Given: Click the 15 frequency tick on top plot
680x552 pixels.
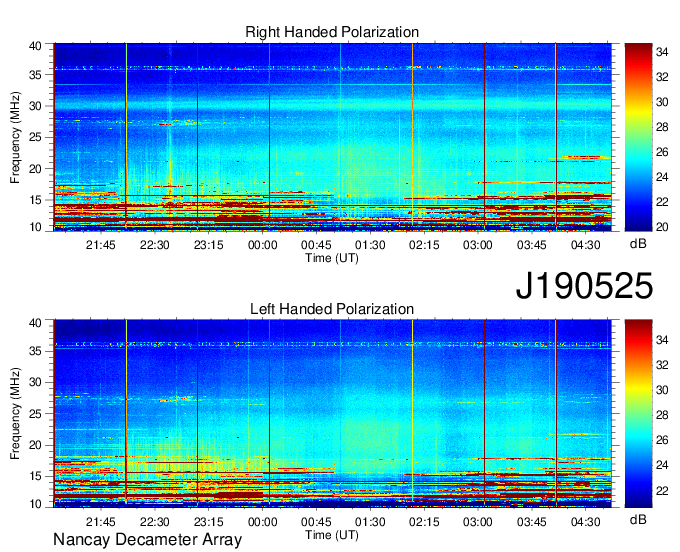Looking at the screenshot, I should [36, 200].
